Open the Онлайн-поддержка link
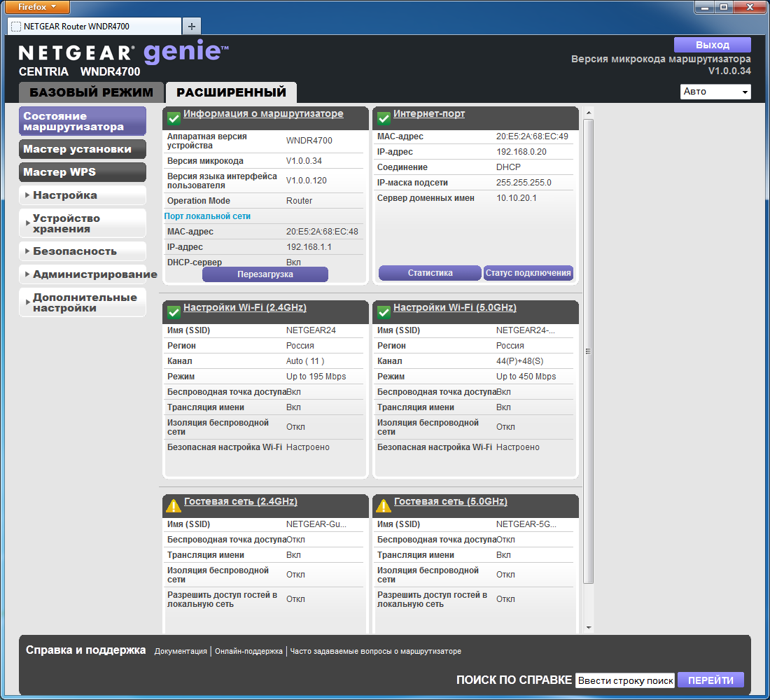The image size is (770, 700). pos(248,651)
